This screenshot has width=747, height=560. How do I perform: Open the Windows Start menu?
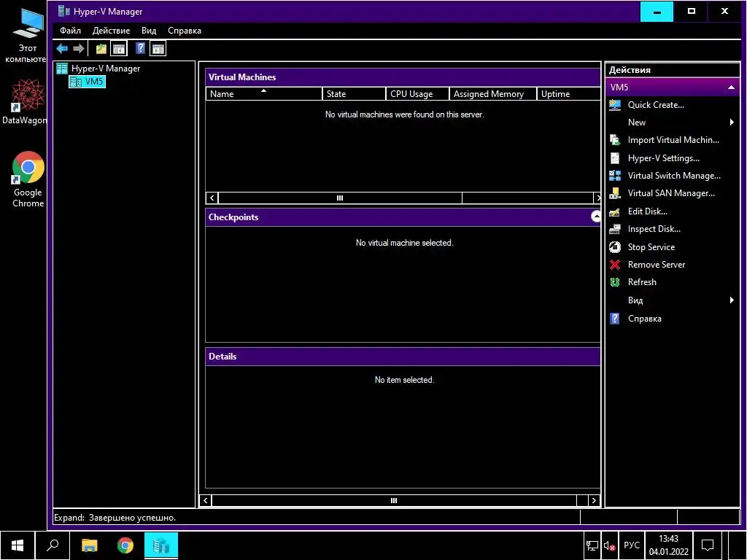(x=18, y=545)
